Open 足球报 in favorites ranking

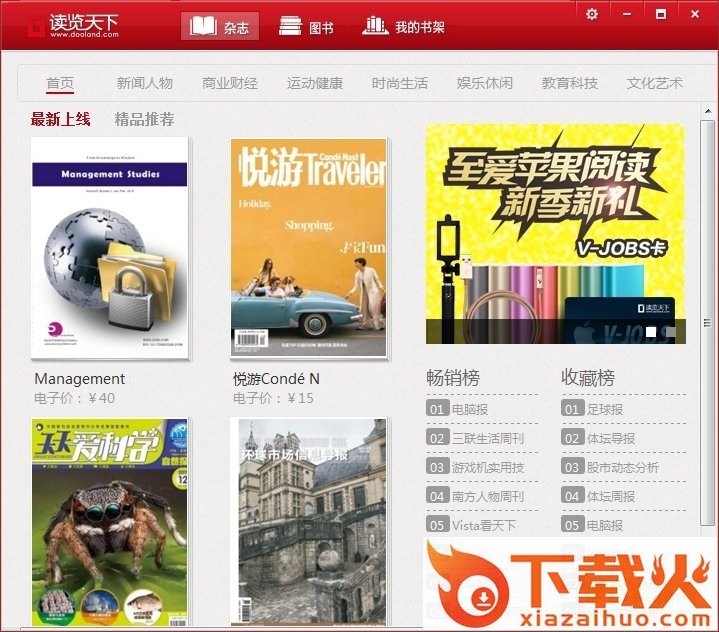604,409
